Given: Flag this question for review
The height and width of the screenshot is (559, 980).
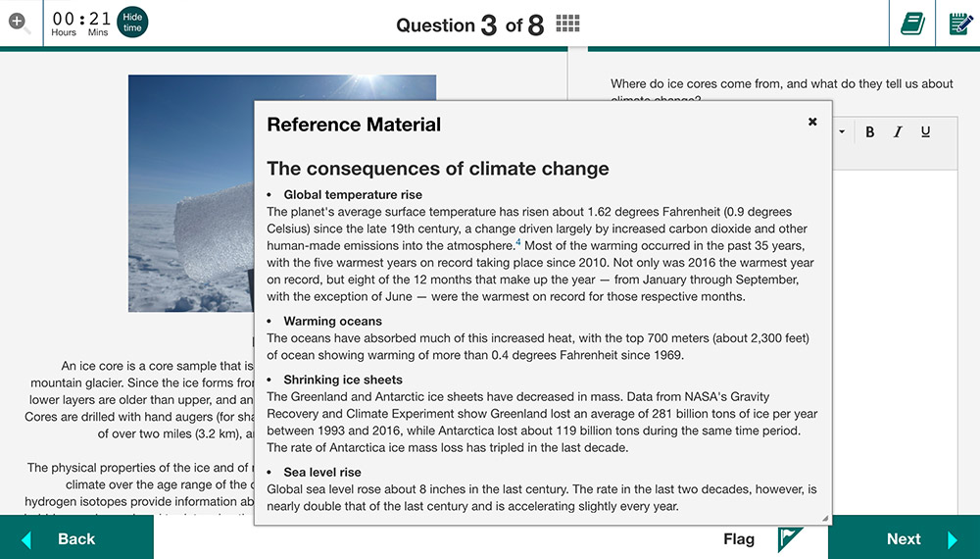Looking at the screenshot, I should (762, 539).
